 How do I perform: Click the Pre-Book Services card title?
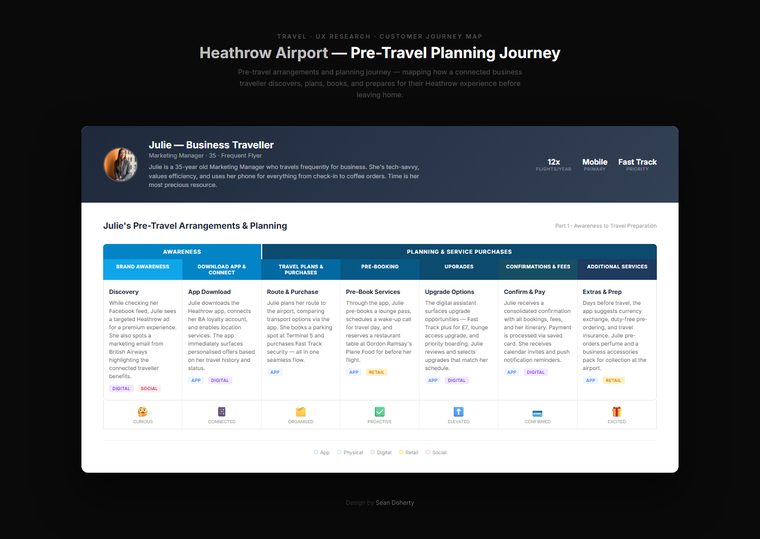tap(373, 292)
